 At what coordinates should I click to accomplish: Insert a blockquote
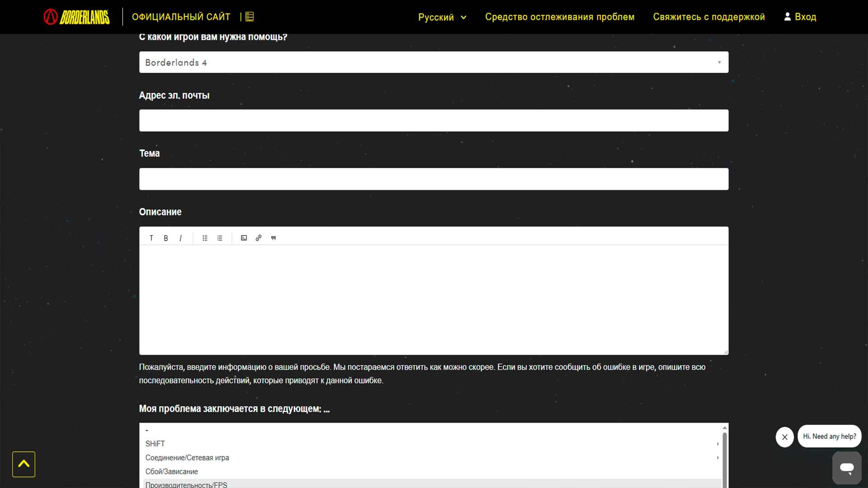tap(274, 238)
